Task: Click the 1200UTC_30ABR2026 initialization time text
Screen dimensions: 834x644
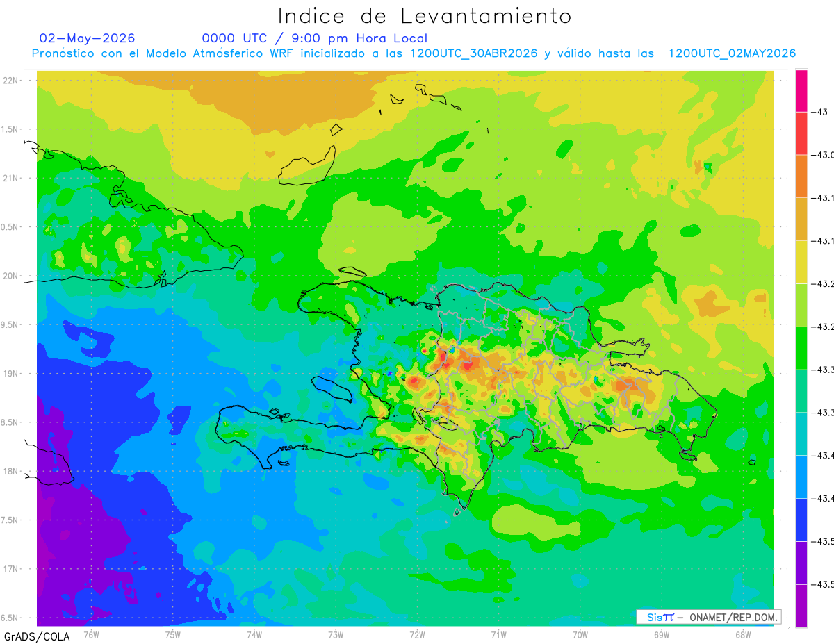Action: (x=474, y=53)
